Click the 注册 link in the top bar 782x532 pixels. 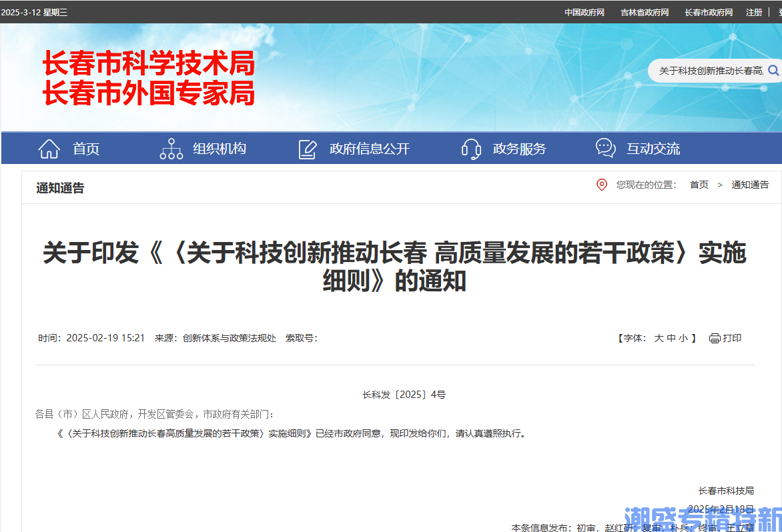click(753, 12)
